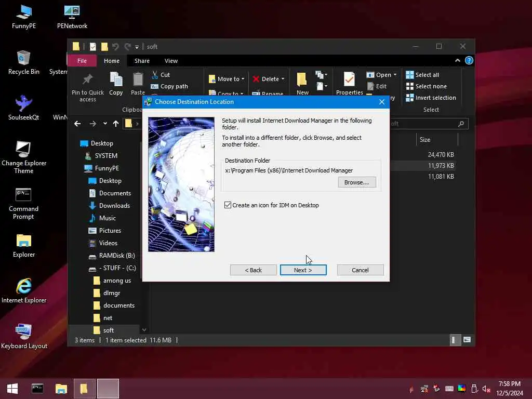Screen dimensions: 532x399
Task: Open the FunnyPE desktop icon
Action: click(24, 17)
